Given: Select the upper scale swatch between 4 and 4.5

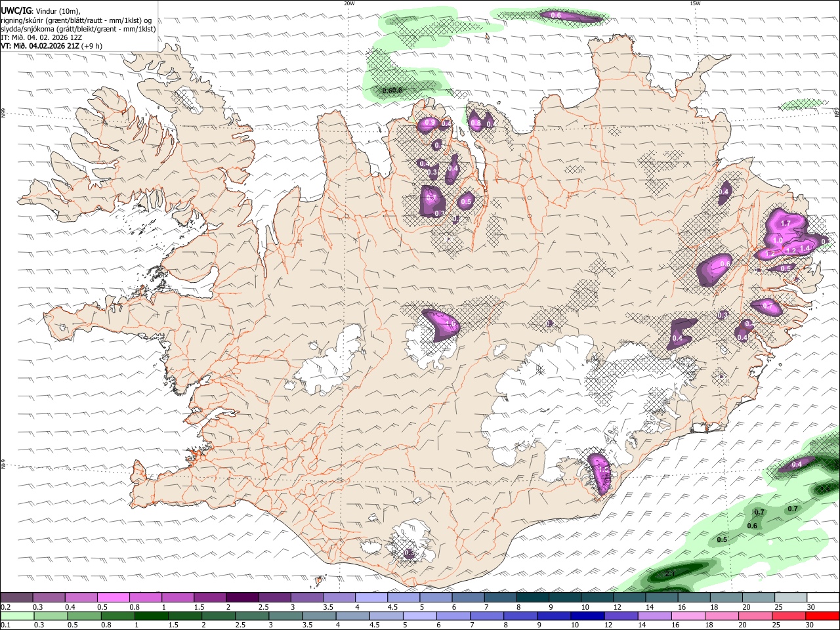Looking at the screenshot, I should 371,598.
